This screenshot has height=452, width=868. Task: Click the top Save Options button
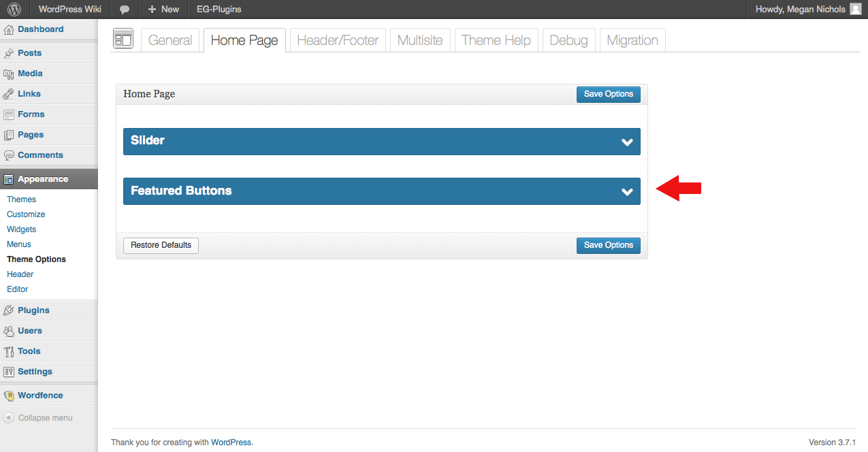[x=608, y=94]
